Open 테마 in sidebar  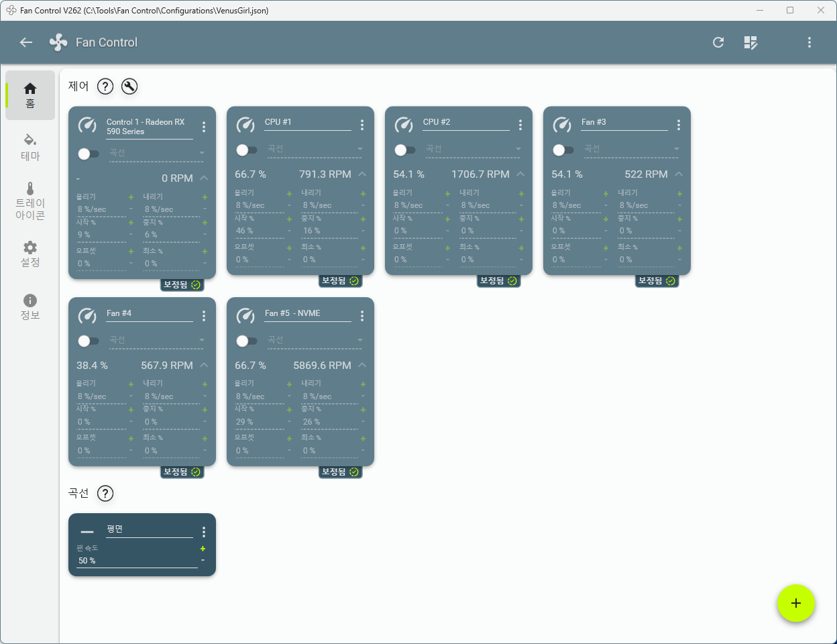pyautogui.click(x=30, y=148)
